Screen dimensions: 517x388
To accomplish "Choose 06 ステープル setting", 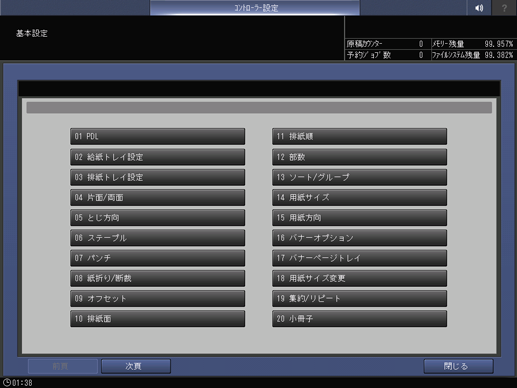I will tap(158, 238).
